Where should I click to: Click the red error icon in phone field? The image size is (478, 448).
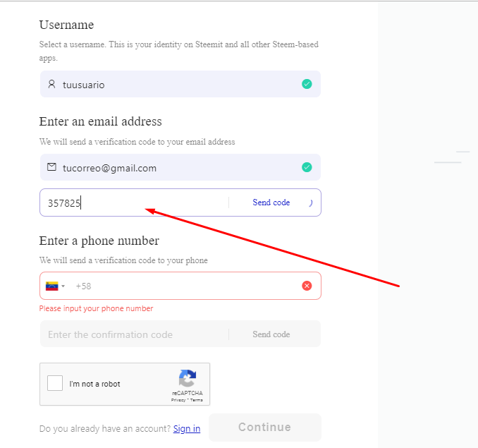[307, 286]
